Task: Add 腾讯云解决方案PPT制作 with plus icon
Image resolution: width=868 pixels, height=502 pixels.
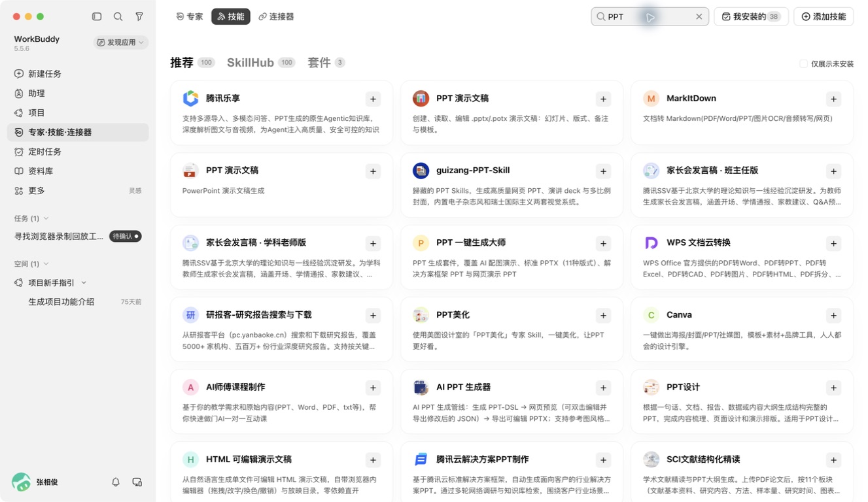Action: pyautogui.click(x=603, y=460)
